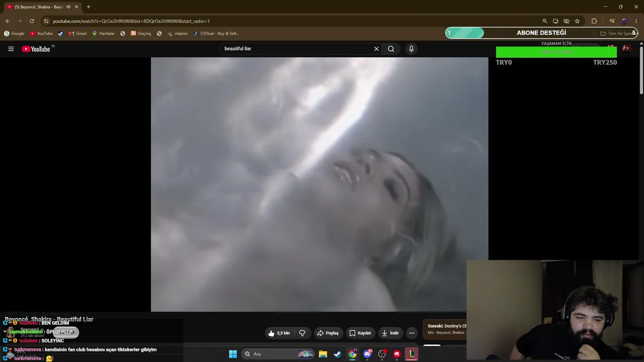Open the YouTube guide hamburger menu
Screen dimensions: 644x362
tap(11, 49)
